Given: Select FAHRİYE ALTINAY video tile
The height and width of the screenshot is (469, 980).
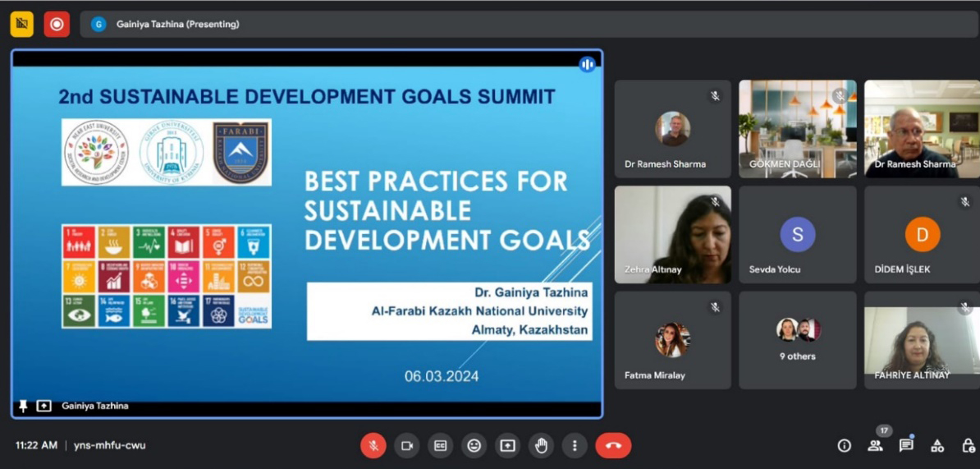Looking at the screenshot, I should (x=923, y=340).
